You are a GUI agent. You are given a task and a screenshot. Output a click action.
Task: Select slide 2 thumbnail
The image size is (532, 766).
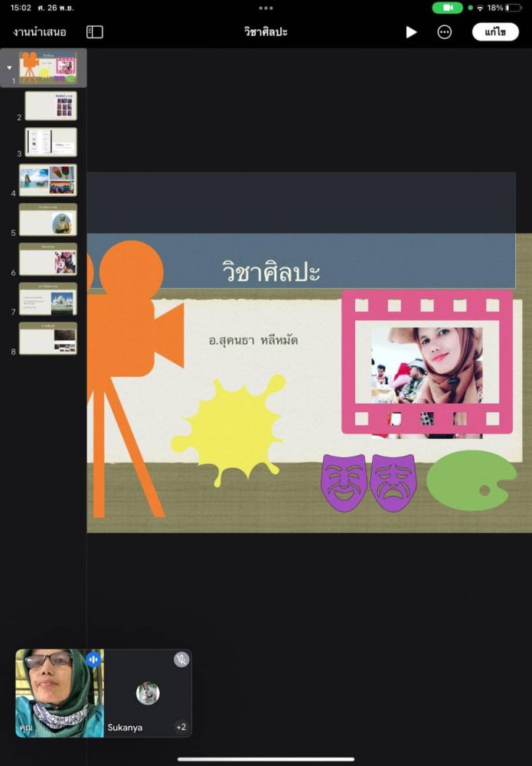51,106
